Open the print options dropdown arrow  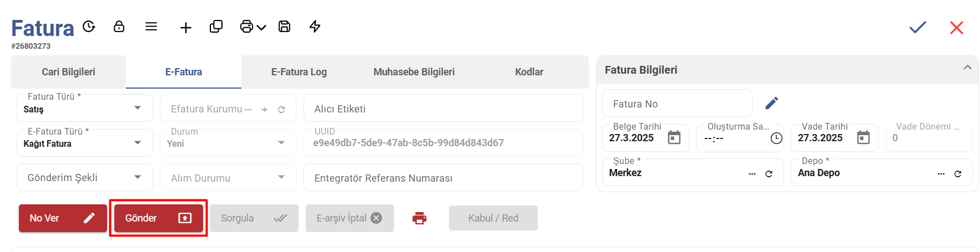point(261,27)
